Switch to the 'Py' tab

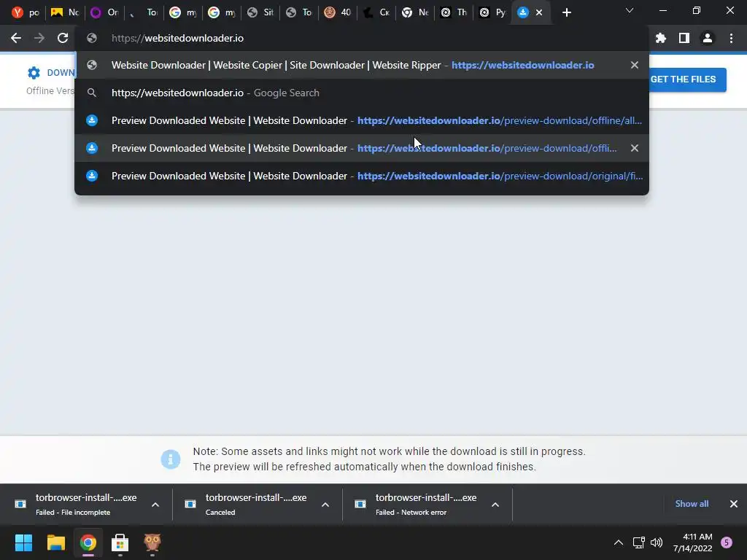tap(492, 12)
